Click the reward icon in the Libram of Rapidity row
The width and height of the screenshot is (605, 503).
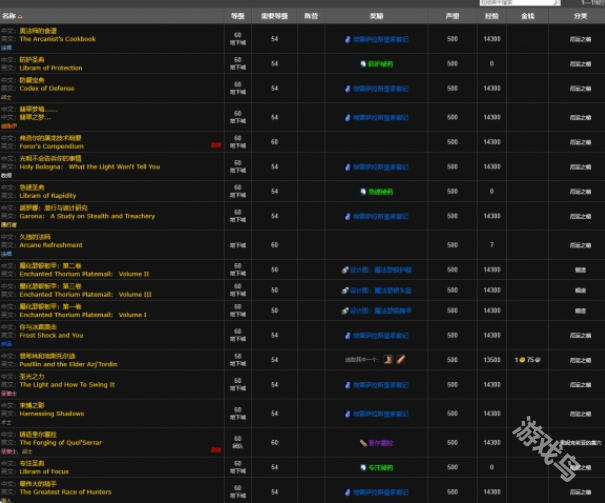(363, 190)
